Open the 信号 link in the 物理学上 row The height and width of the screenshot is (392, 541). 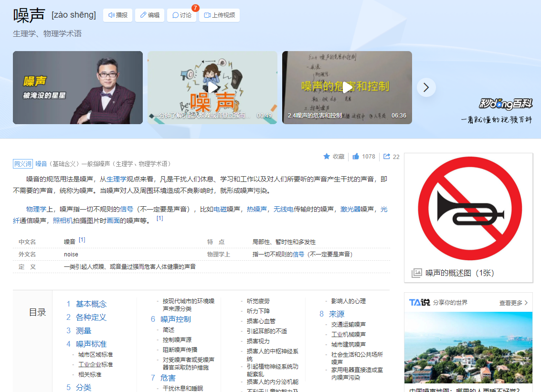click(298, 254)
